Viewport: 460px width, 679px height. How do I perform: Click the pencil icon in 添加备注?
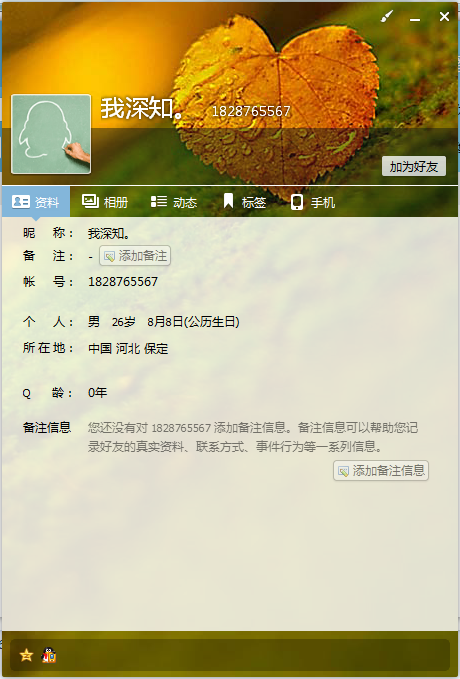[x=110, y=256]
